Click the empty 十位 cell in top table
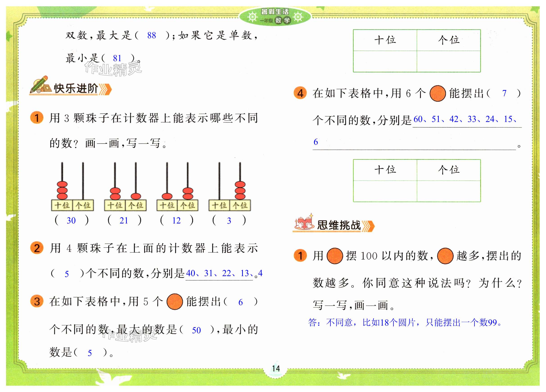Screen dimensions: 546x392 385,61
